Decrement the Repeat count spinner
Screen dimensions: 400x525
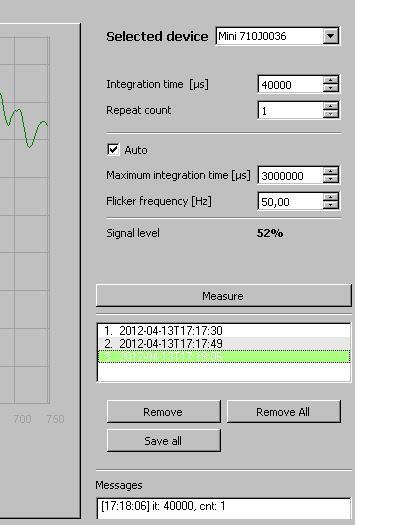tap(331, 114)
